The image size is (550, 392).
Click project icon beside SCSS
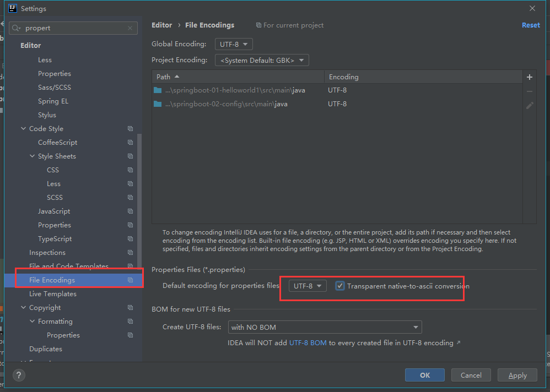[x=131, y=197]
